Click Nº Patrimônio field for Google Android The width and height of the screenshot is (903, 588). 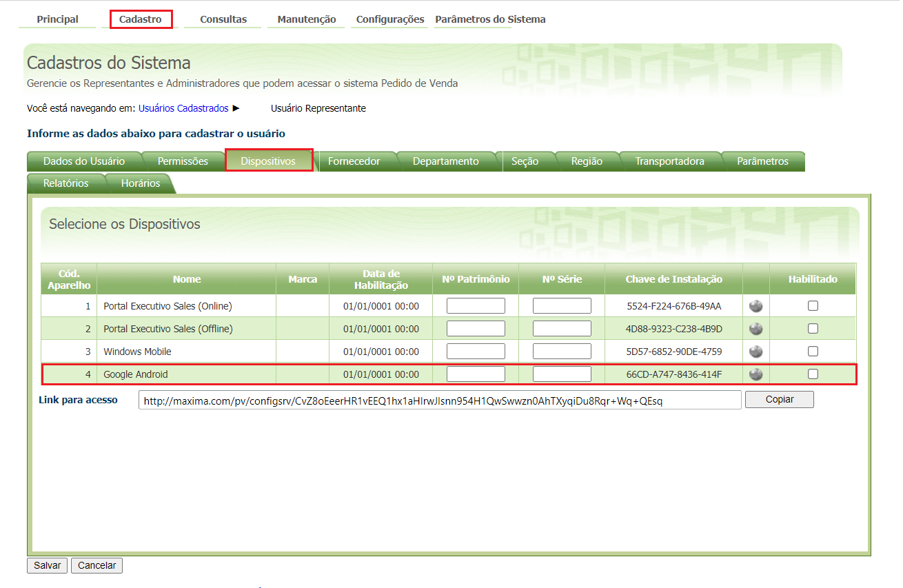coord(476,374)
